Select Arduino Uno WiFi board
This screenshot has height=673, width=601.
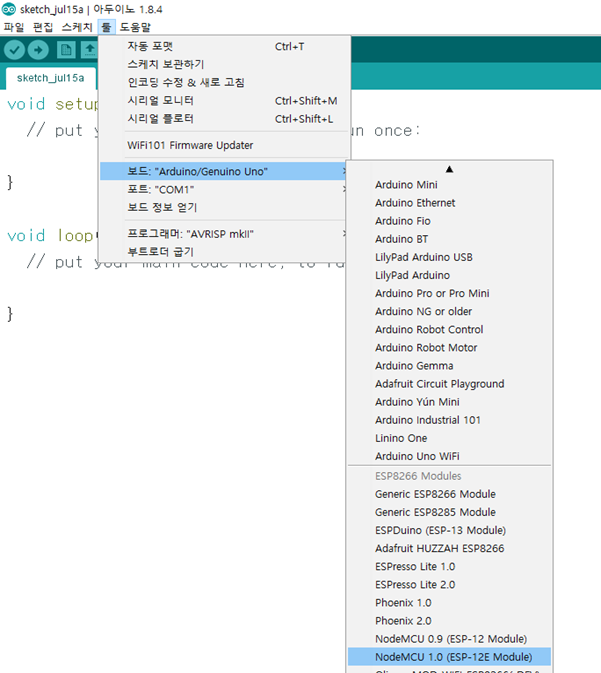[449, 456]
